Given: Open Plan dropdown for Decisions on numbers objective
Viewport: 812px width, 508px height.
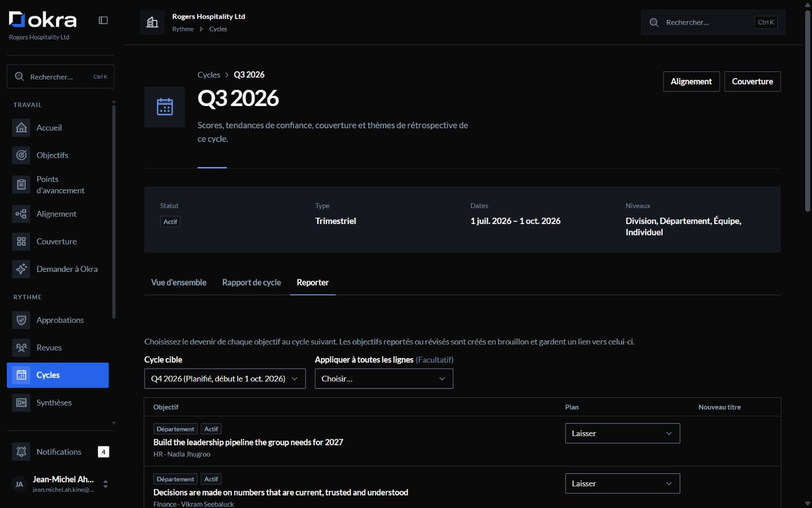Looking at the screenshot, I should [x=622, y=483].
